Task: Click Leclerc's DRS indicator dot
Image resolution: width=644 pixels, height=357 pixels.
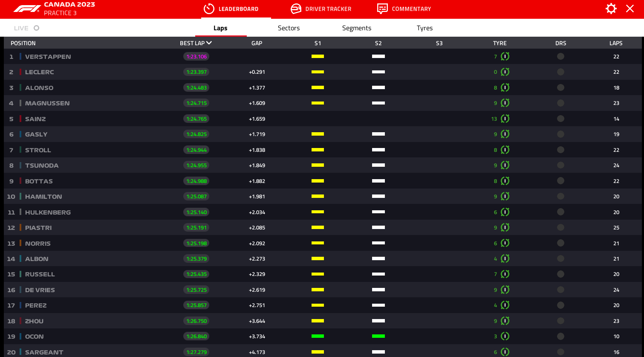Action: (x=560, y=72)
